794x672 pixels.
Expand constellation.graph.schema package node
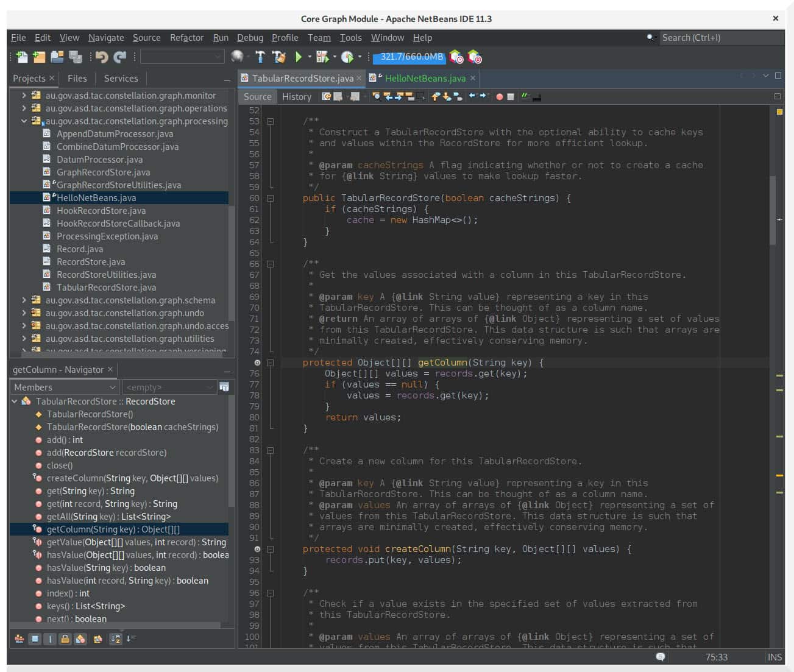click(24, 300)
